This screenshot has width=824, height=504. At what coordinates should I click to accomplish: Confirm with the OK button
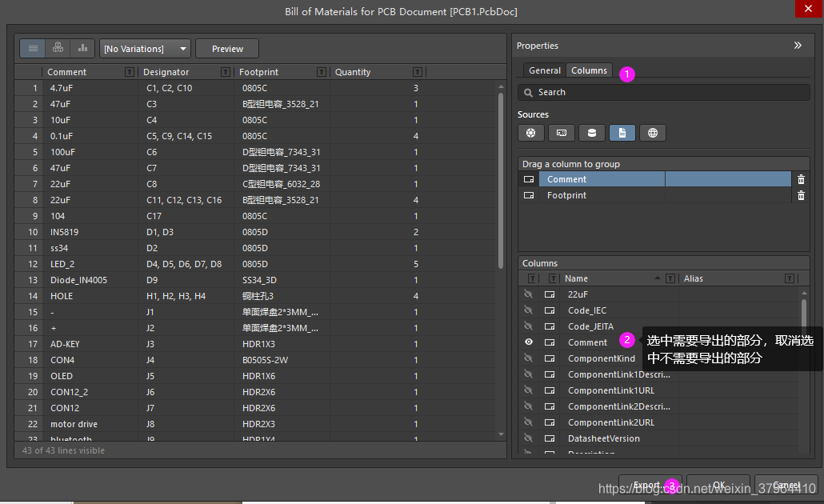pyautogui.click(x=718, y=485)
